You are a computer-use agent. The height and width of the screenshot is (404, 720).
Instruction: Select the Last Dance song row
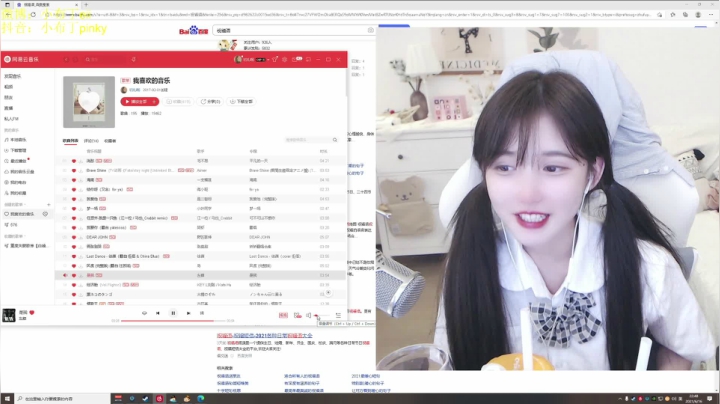(x=201, y=256)
